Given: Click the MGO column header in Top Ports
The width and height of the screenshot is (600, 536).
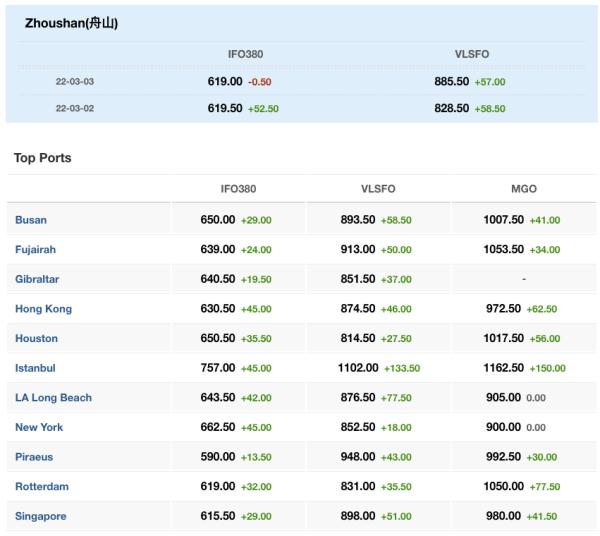Looking at the screenshot, I should click(523, 188).
